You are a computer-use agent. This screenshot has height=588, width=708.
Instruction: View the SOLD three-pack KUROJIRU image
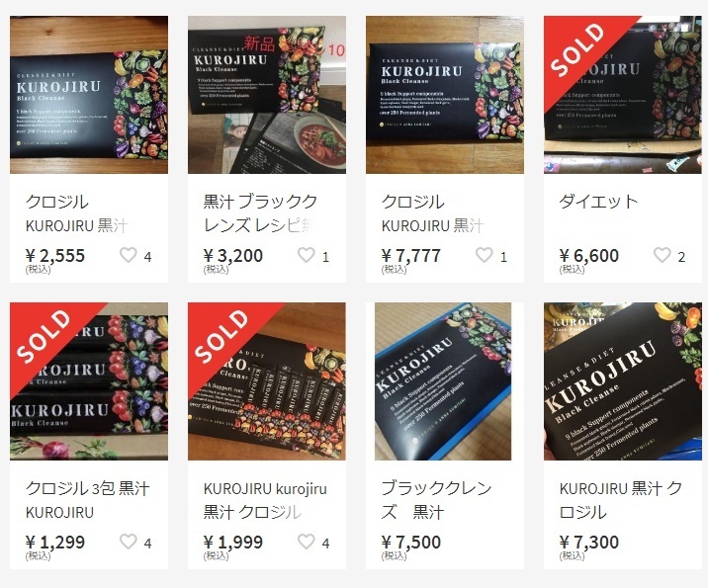[x=89, y=381]
